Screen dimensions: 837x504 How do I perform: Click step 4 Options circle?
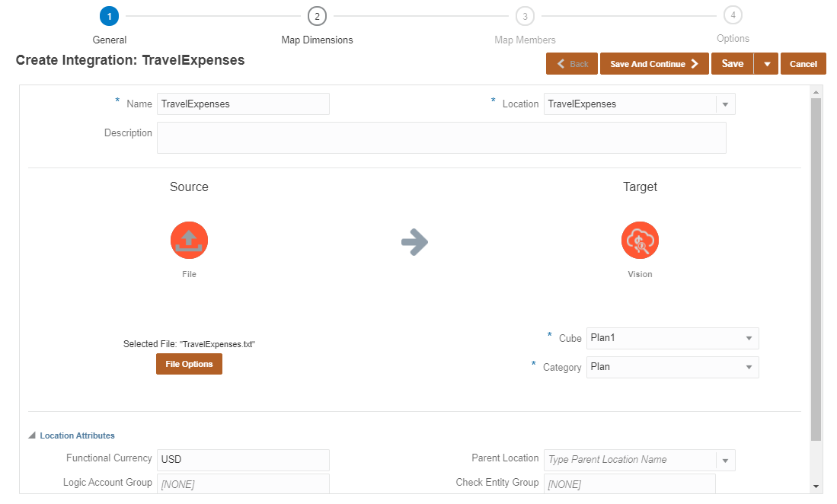pos(733,15)
